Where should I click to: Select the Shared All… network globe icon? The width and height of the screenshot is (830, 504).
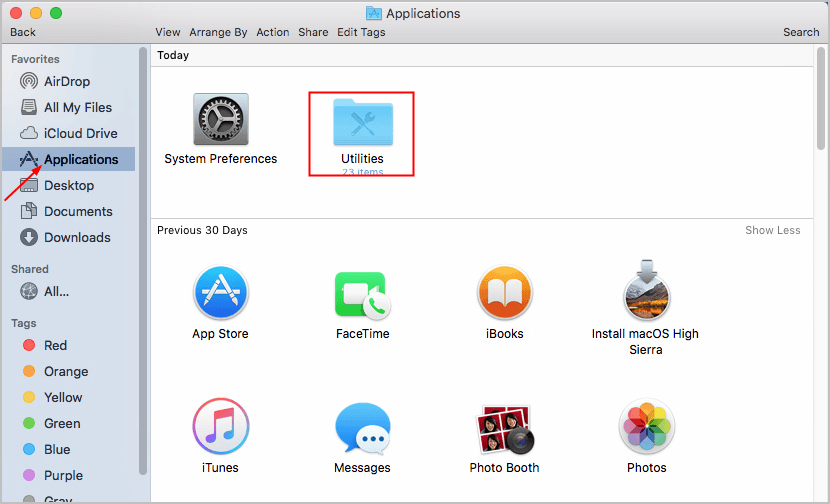point(29,291)
